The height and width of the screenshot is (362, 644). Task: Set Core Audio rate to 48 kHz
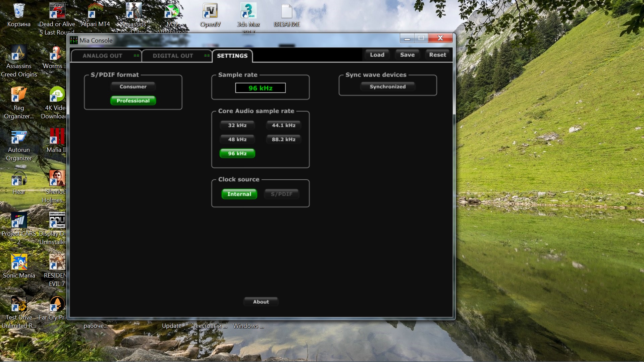click(x=237, y=139)
